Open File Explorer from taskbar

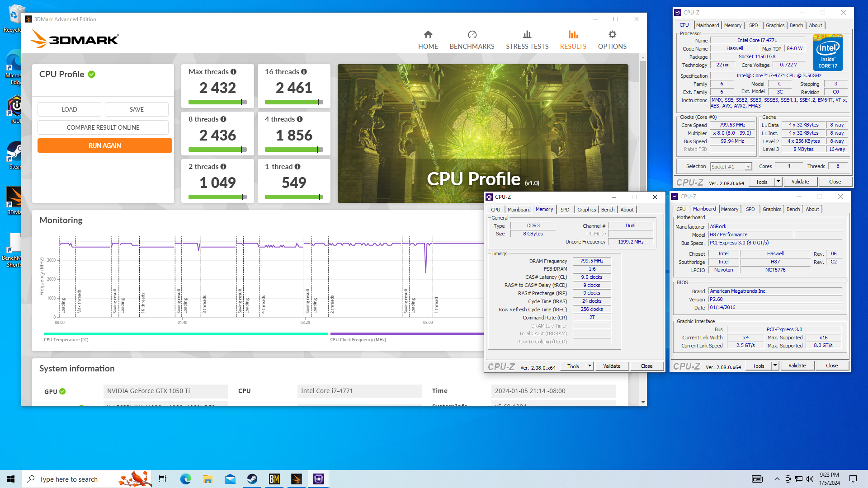(208, 479)
